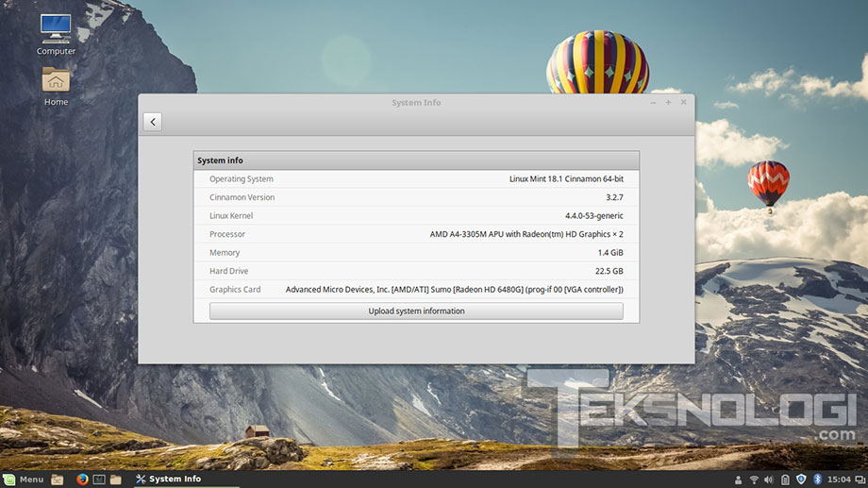Click the volume speaker icon

coord(769,480)
